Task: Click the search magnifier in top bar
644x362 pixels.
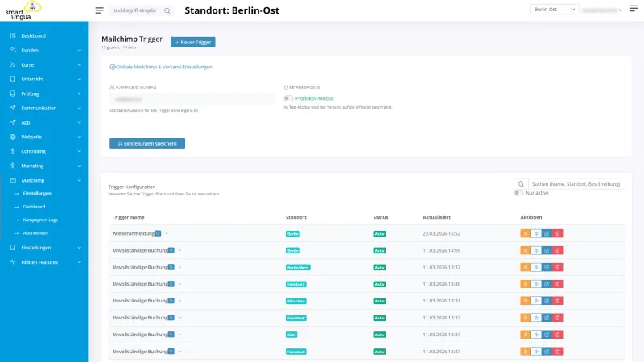Action: (167, 10)
